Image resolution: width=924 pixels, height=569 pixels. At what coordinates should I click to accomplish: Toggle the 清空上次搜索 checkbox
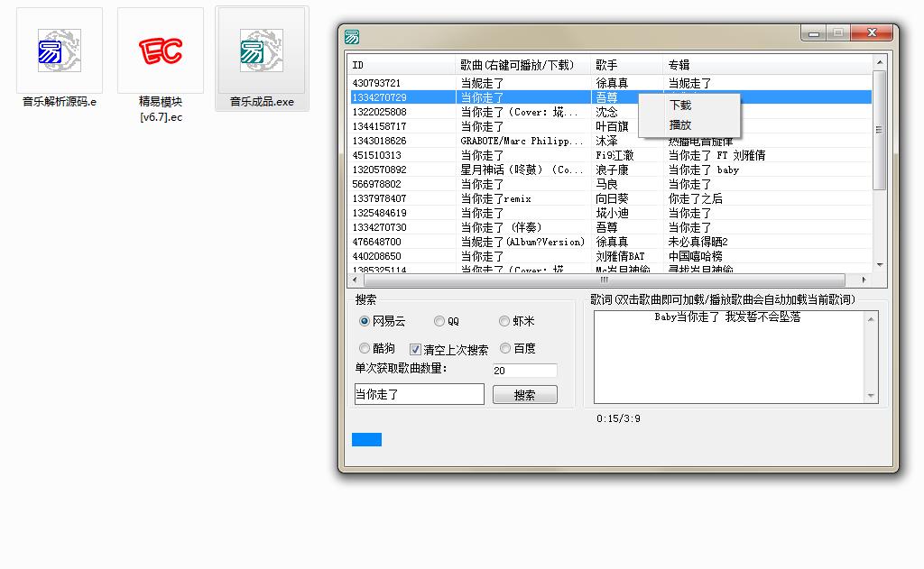pyautogui.click(x=415, y=349)
